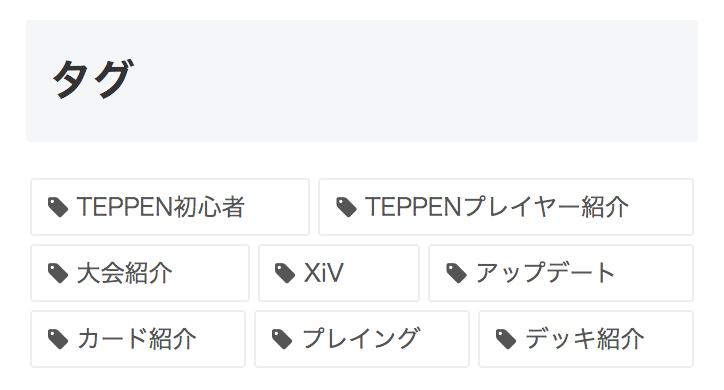
Task: Click the tag icon beside TEPPENプレイヤー紹介
Action: click(x=346, y=207)
